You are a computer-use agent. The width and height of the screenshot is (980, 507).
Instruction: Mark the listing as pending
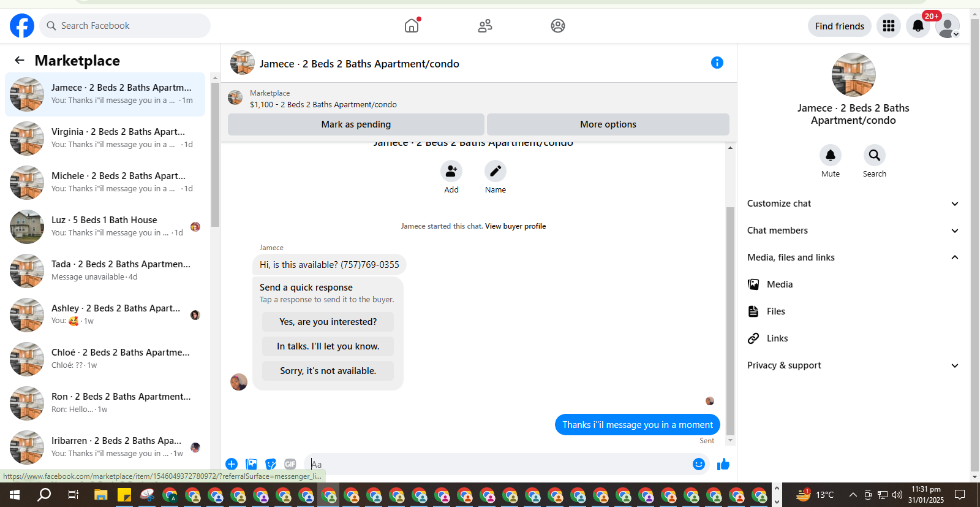[x=356, y=124]
